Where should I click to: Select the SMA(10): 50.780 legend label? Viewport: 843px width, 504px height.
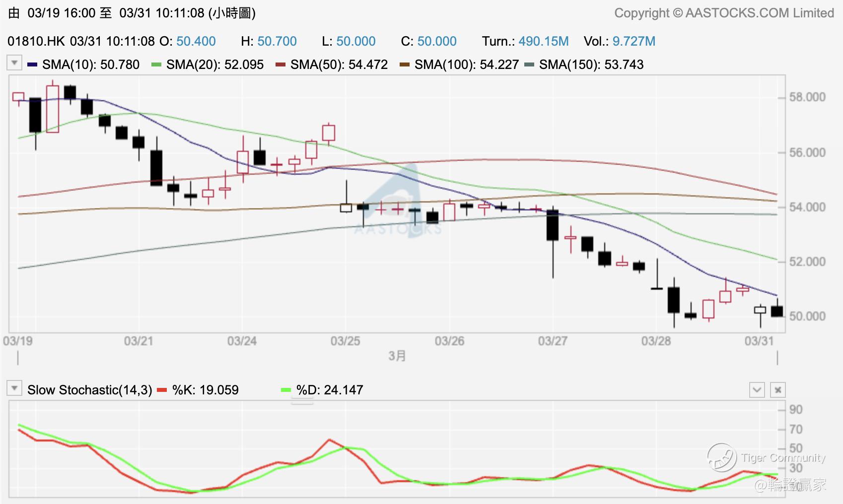[x=91, y=64]
